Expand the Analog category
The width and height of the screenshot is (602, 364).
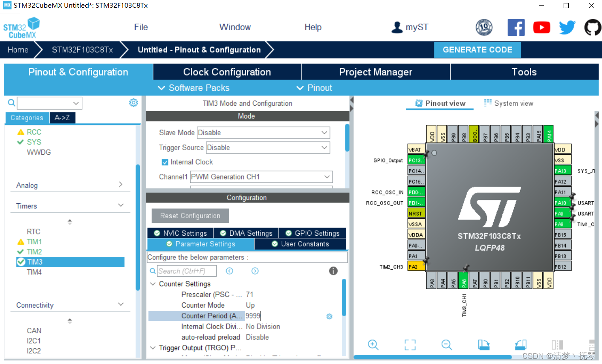coord(121,185)
